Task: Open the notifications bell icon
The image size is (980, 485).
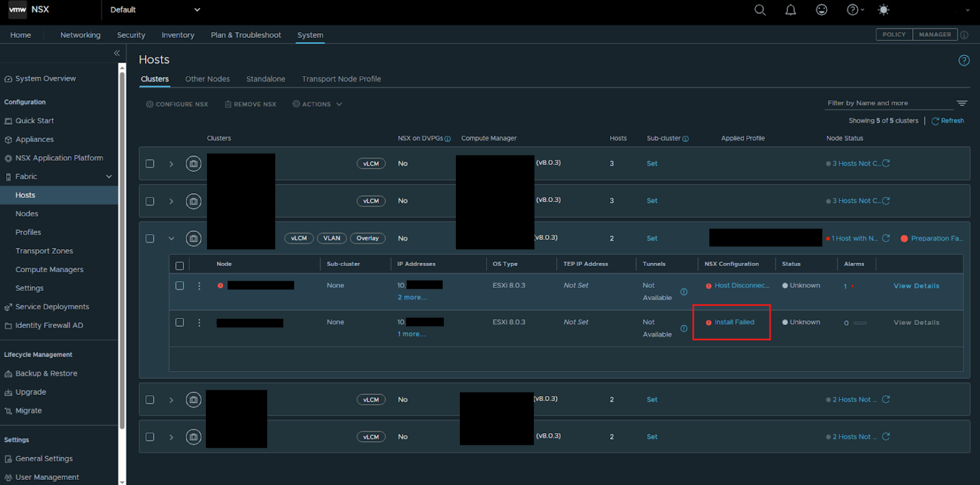Action: pos(791,10)
